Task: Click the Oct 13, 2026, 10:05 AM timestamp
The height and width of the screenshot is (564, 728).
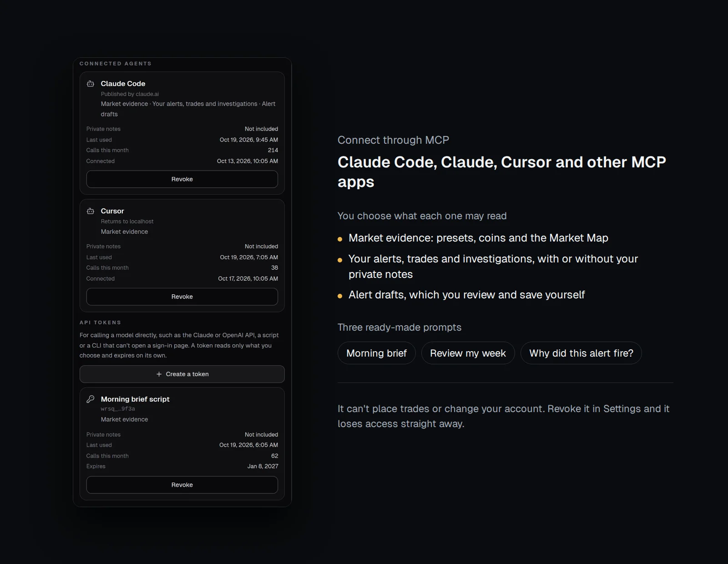Action: point(248,161)
